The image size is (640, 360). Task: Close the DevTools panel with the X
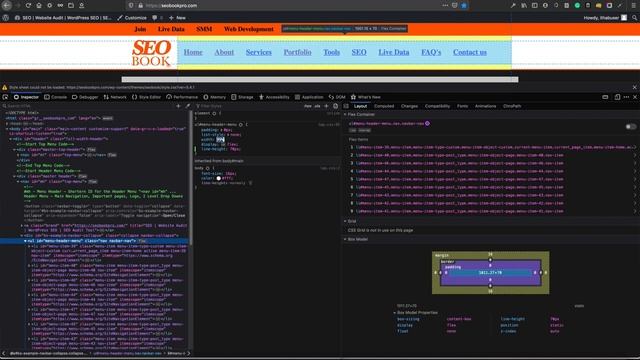(x=635, y=97)
